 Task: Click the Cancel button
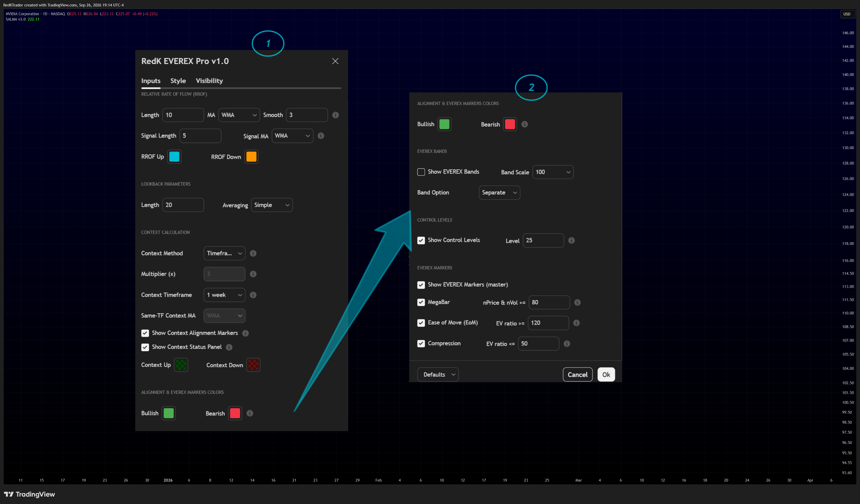tap(577, 375)
